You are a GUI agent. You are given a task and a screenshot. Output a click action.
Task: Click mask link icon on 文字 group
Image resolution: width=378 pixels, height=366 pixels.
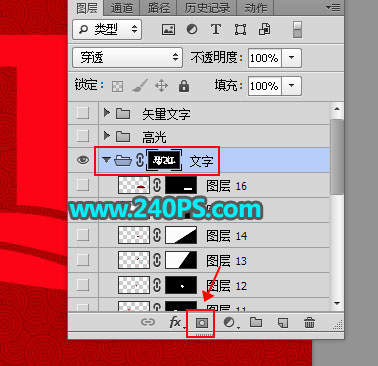tap(140, 161)
